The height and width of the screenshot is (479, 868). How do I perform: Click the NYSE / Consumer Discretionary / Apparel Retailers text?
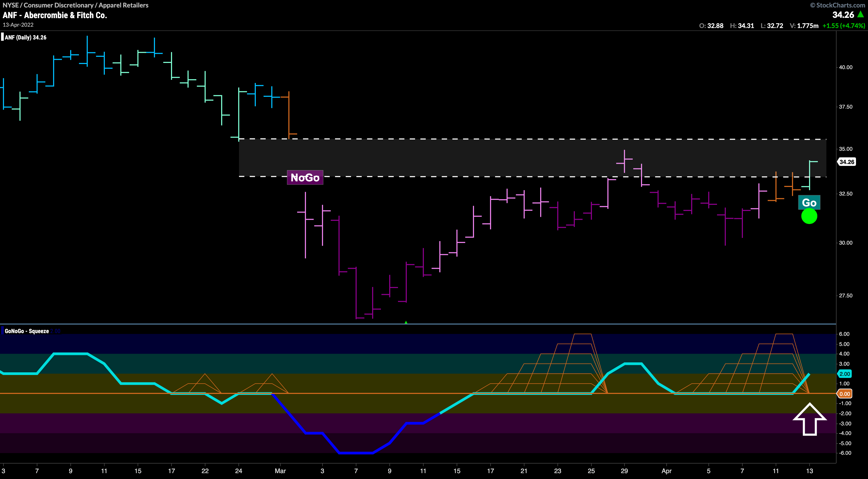point(75,5)
